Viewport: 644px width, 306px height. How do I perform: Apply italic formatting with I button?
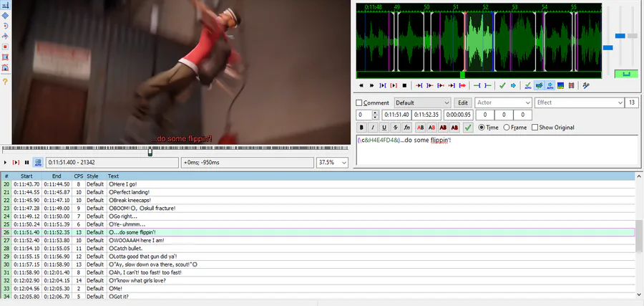pyautogui.click(x=373, y=128)
